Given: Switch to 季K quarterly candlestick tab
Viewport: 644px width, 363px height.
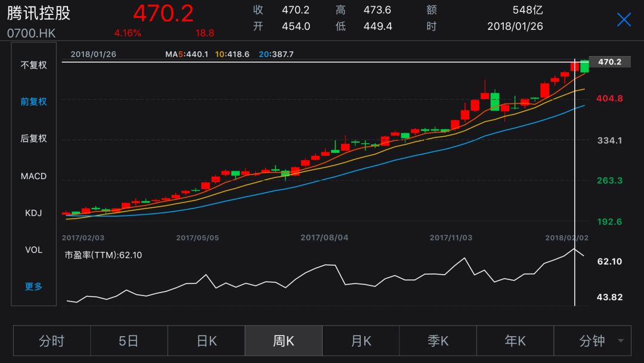Looking at the screenshot, I should tap(438, 341).
